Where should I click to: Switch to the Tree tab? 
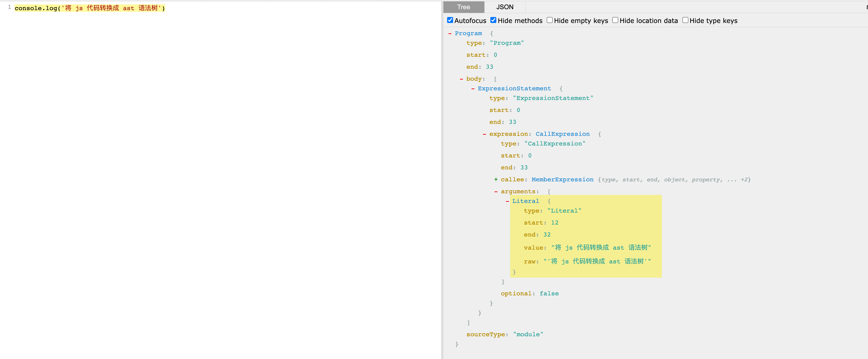(463, 7)
